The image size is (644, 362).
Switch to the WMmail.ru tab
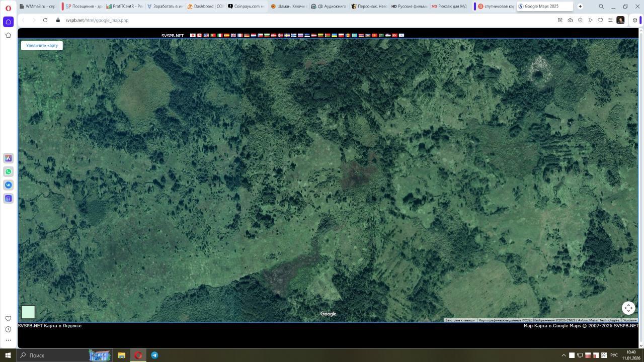[38, 7]
